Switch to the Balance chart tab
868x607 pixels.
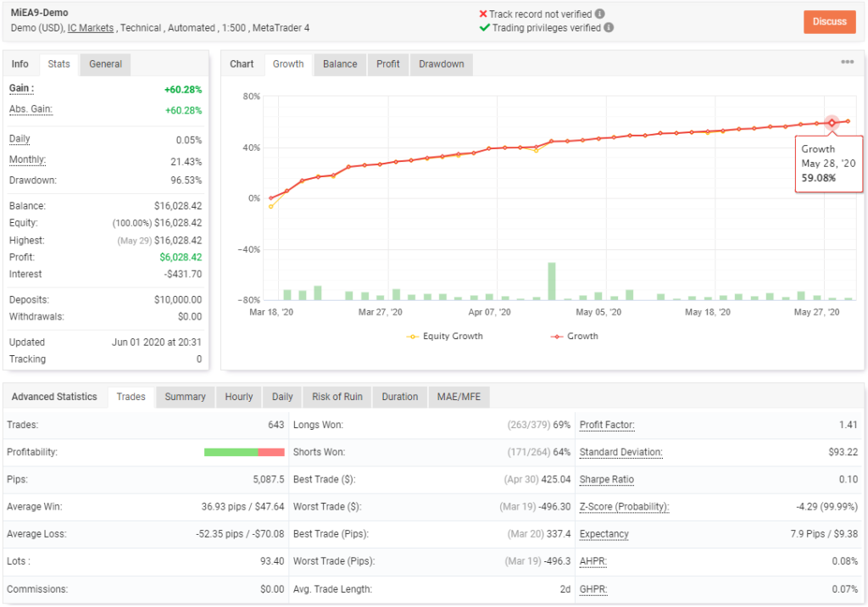340,64
